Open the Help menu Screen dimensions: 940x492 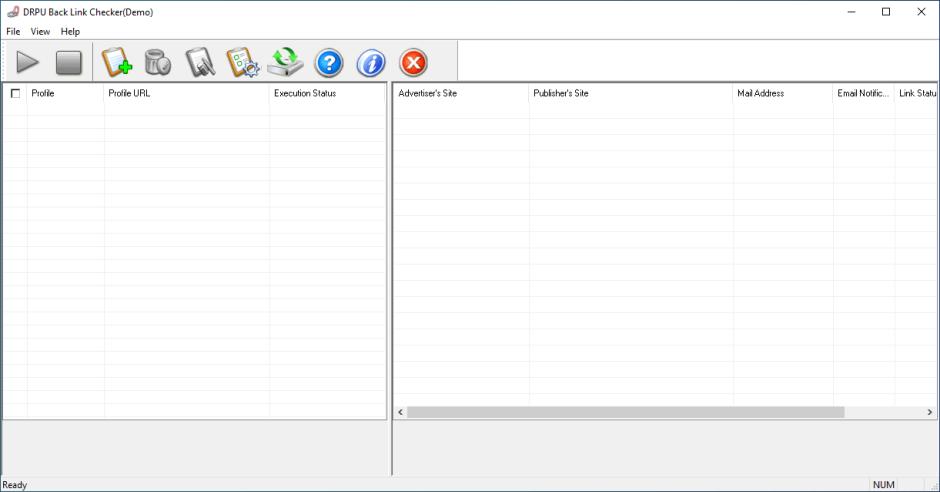(x=70, y=31)
